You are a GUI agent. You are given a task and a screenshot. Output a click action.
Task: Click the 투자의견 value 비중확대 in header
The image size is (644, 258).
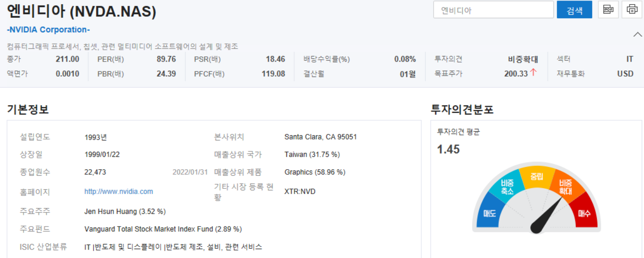click(x=523, y=59)
